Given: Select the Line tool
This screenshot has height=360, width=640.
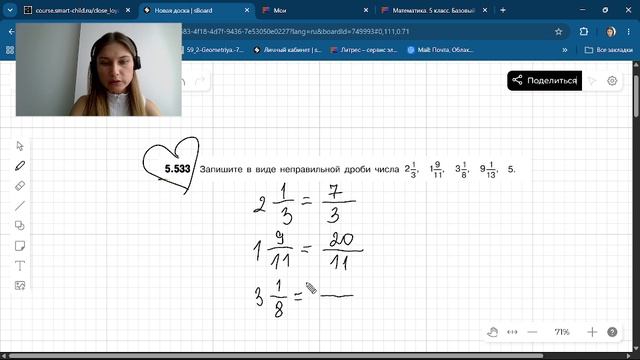Looking at the screenshot, I should click(20, 206).
